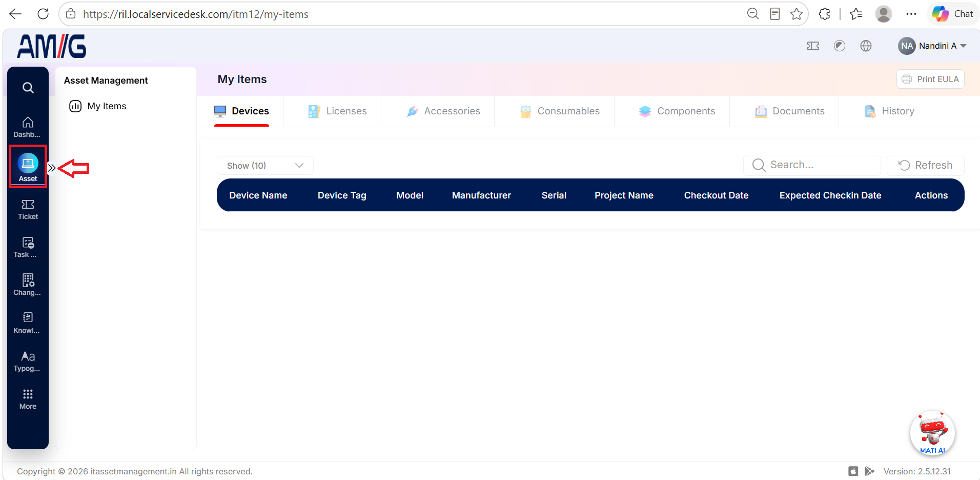Open the Change module in sidebar
Viewport: 980px width, 480px height.
(x=28, y=286)
